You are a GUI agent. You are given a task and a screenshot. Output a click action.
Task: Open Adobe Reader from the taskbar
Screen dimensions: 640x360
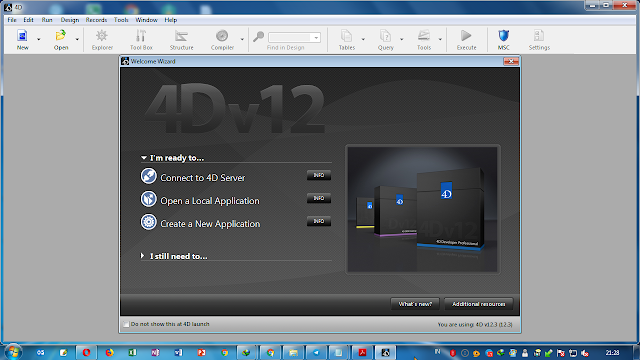[362, 352]
